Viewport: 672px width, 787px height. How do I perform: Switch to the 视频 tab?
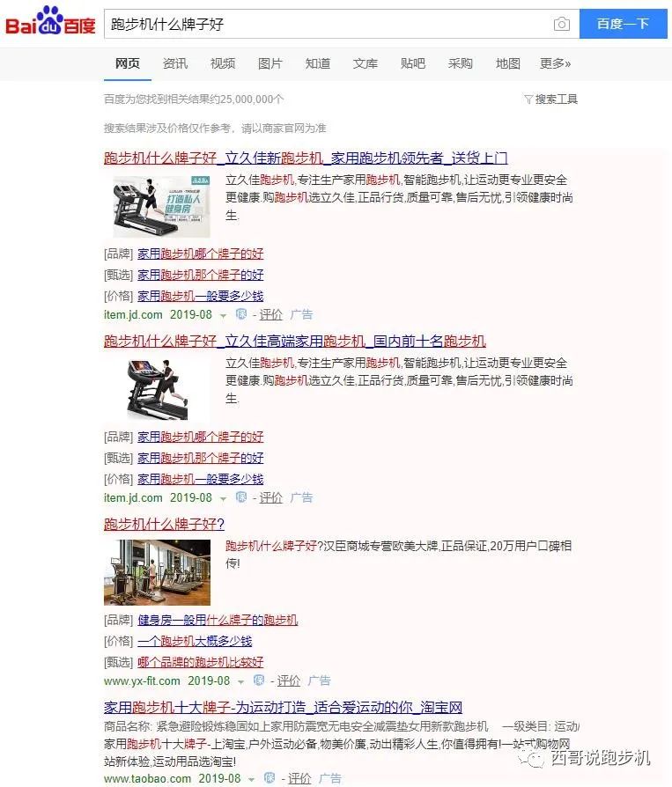[223, 63]
